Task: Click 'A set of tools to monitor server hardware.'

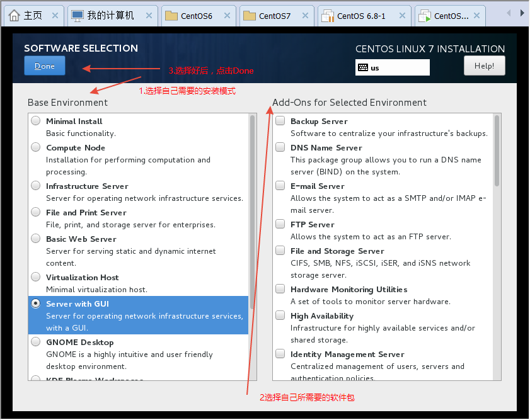Action: (x=371, y=302)
